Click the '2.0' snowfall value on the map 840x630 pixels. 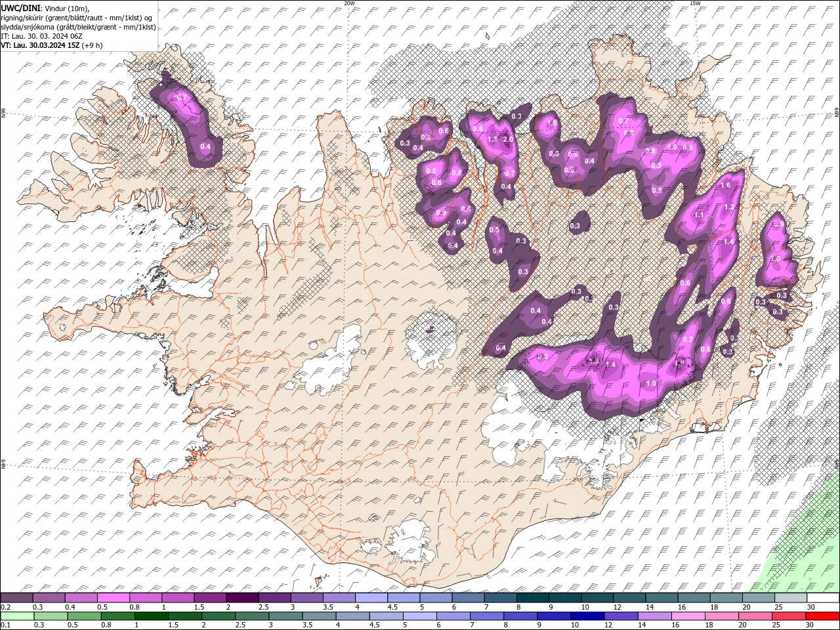coord(507,139)
